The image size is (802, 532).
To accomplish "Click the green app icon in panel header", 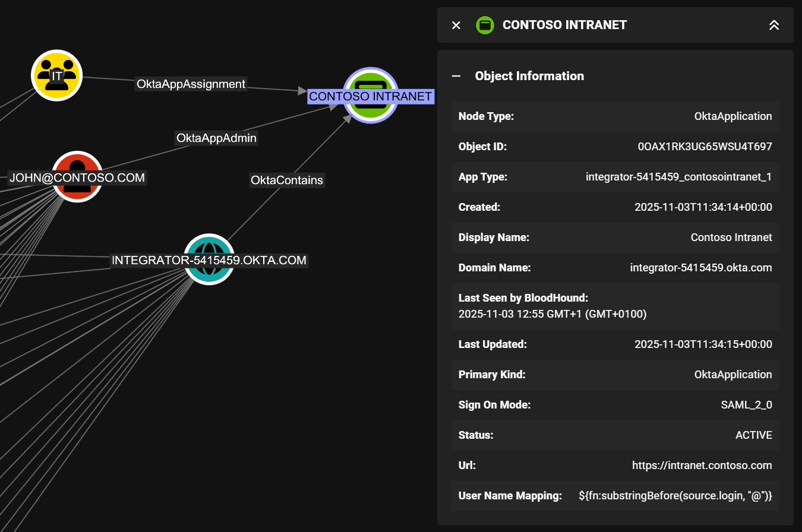I will point(485,25).
